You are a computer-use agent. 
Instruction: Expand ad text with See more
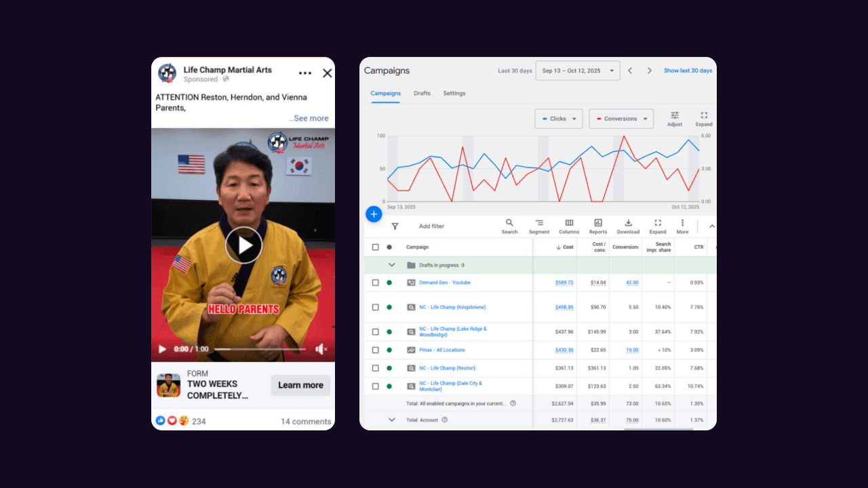pyautogui.click(x=308, y=118)
